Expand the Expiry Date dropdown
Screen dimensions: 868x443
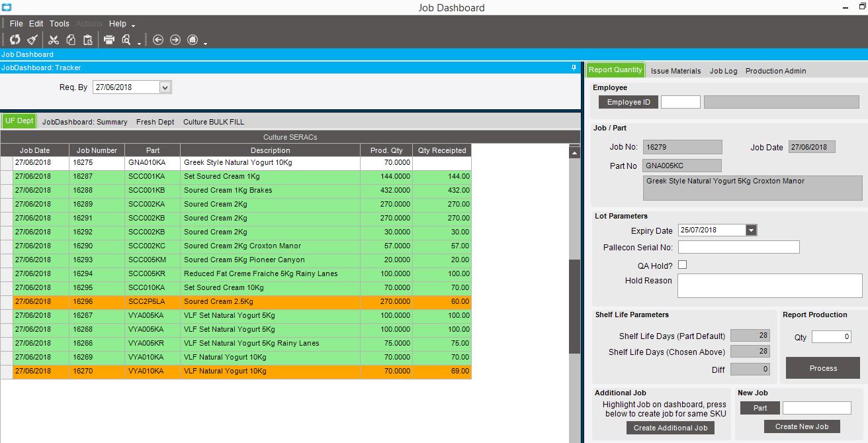click(x=751, y=230)
